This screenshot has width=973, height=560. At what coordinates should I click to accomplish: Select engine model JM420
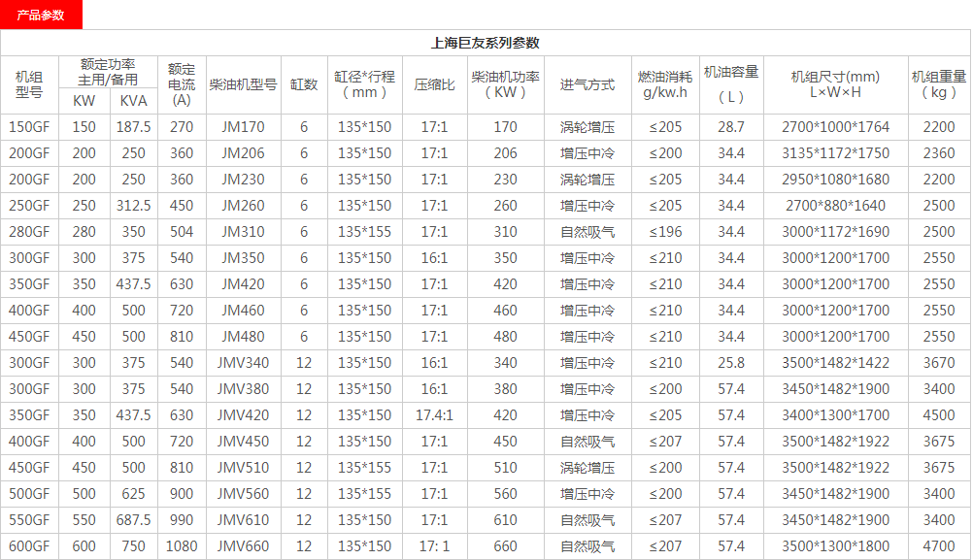tap(243, 284)
